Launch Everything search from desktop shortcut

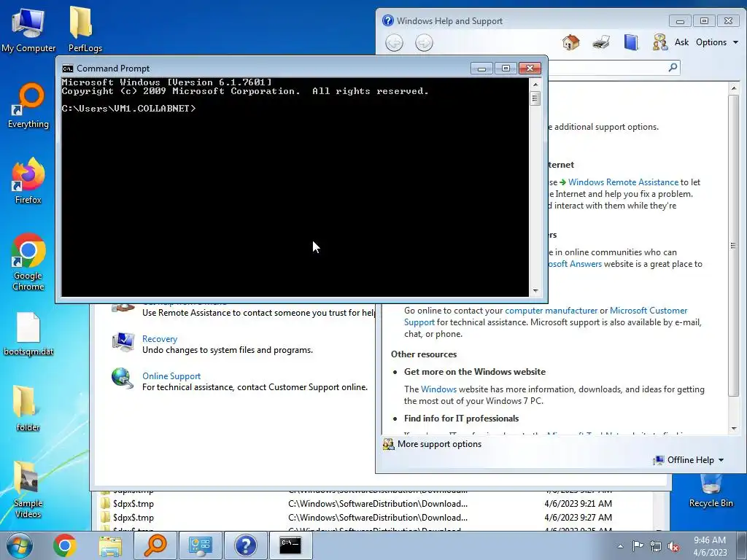pyautogui.click(x=28, y=106)
